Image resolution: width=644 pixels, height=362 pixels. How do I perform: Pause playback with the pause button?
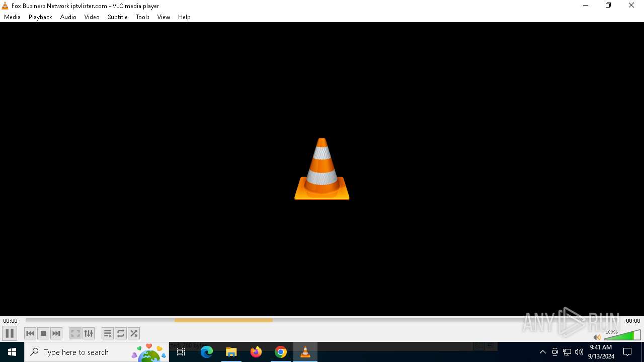pos(10,333)
